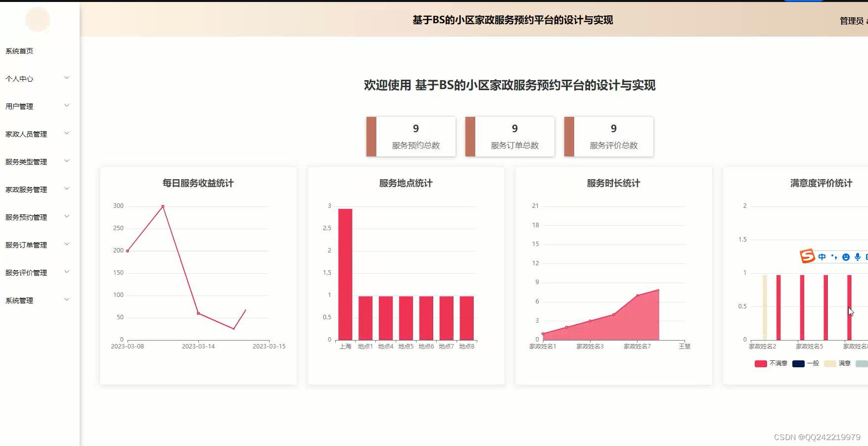Select the microphone voice input icon
Viewport: 868px width, 446px height.
click(x=857, y=257)
